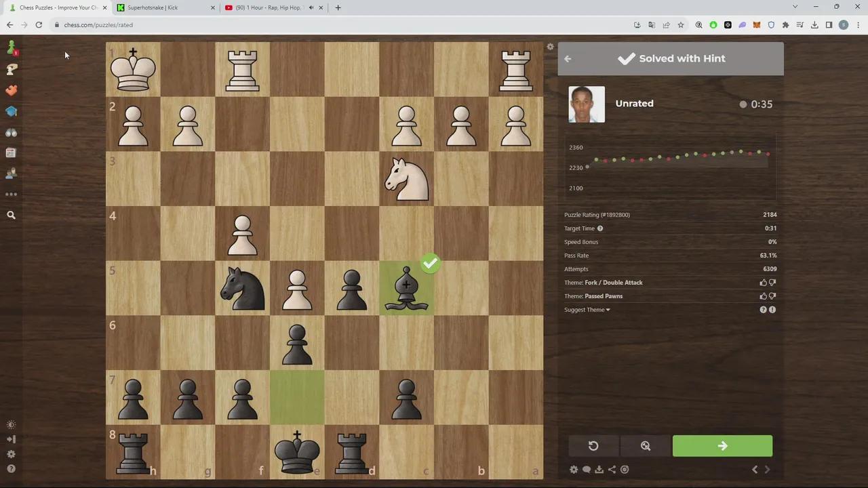Open board settings gear above the board
This screenshot has height=488, width=868.
(x=551, y=47)
